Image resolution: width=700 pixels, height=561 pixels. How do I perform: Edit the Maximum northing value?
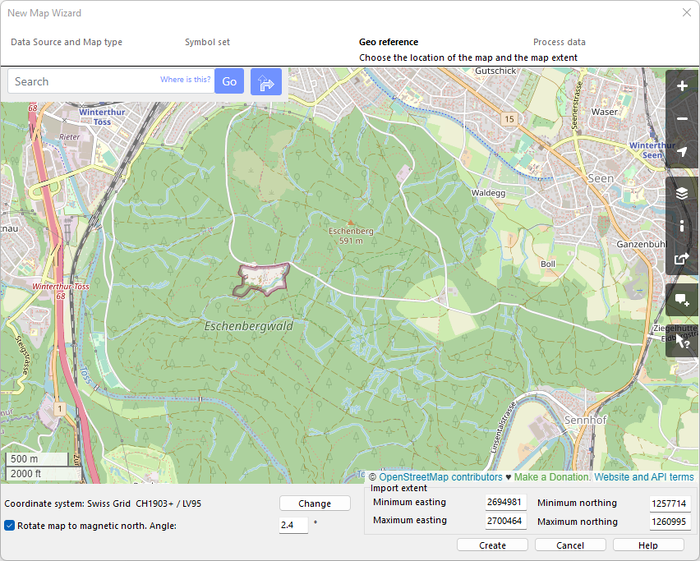(670, 522)
